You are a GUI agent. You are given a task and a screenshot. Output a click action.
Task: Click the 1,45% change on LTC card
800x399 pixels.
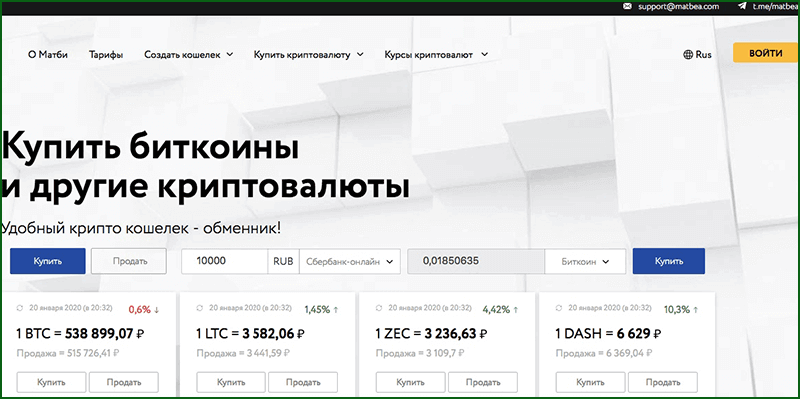(317, 309)
